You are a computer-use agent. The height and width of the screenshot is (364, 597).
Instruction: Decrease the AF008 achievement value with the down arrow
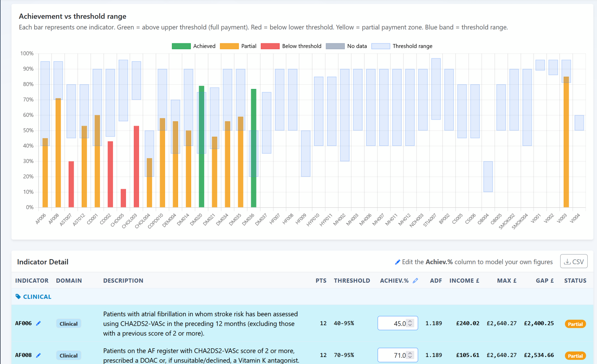click(x=410, y=357)
